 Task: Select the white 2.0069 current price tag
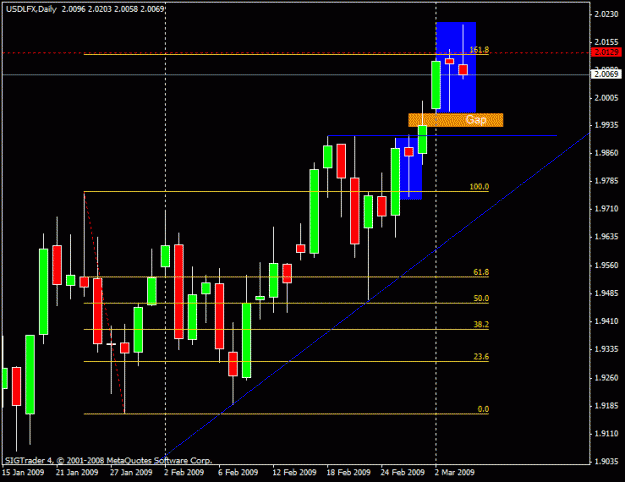coord(607,74)
